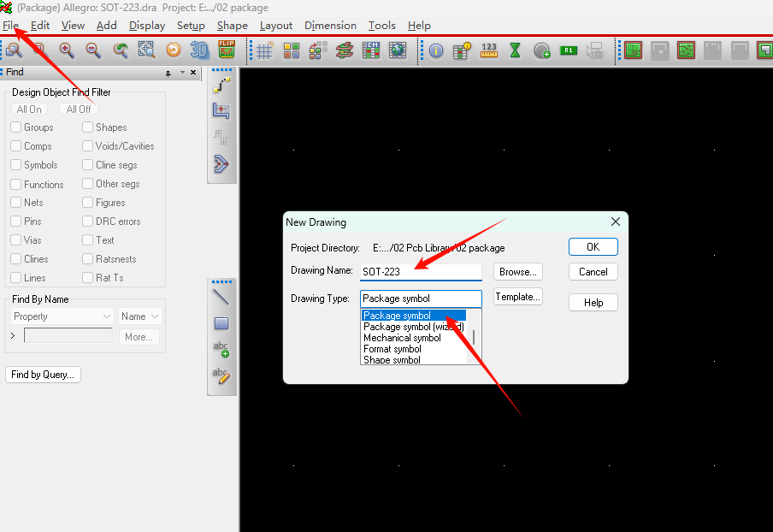Click the first green board shape icon
The height and width of the screenshot is (532, 773).
[633, 50]
